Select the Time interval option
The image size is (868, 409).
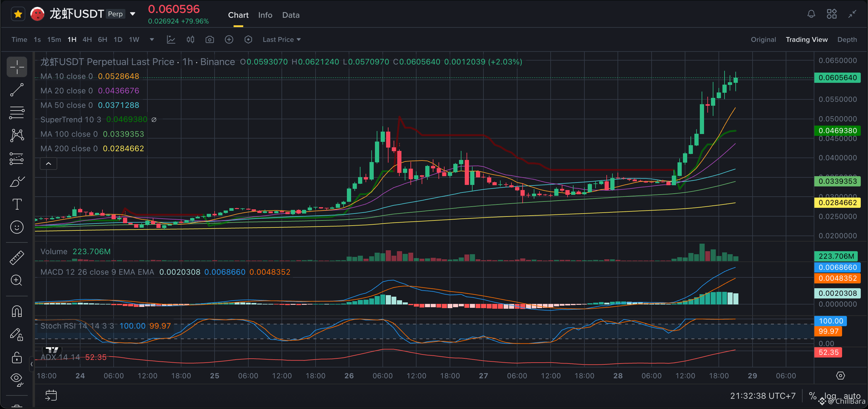pyautogui.click(x=19, y=40)
